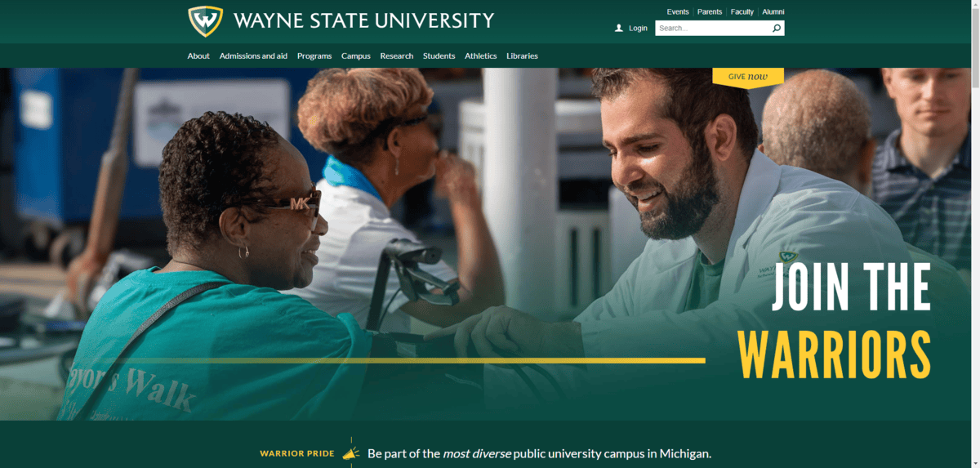Image resolution: width=980 pixels, height=468 pixels.
Task: Click the Wayne State shield logo
Action: click(205, 21)
